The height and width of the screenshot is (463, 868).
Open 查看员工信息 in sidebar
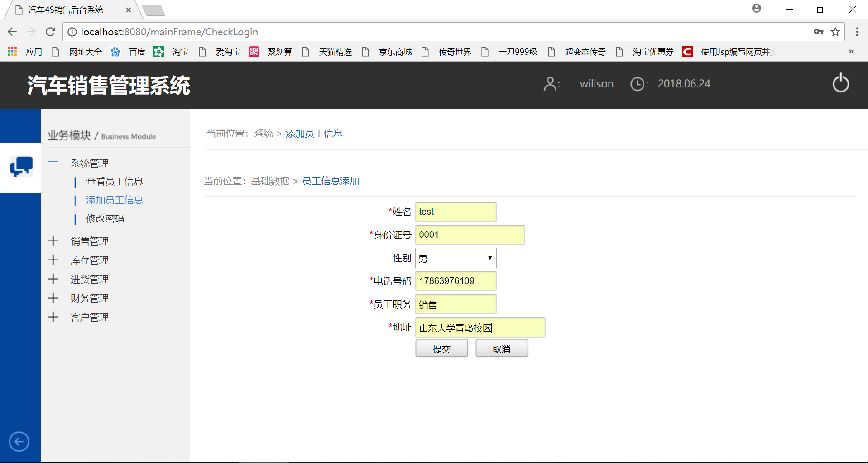[x=115, y=182]
